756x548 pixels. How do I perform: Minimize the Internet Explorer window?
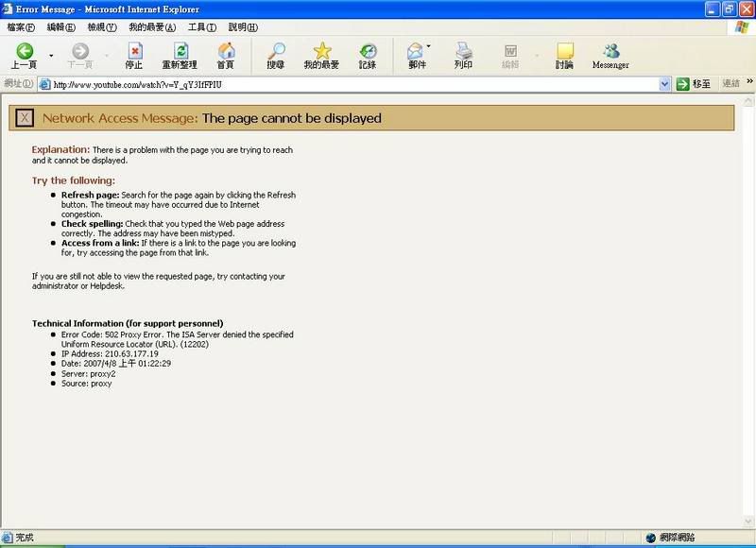tap(713, 9)
